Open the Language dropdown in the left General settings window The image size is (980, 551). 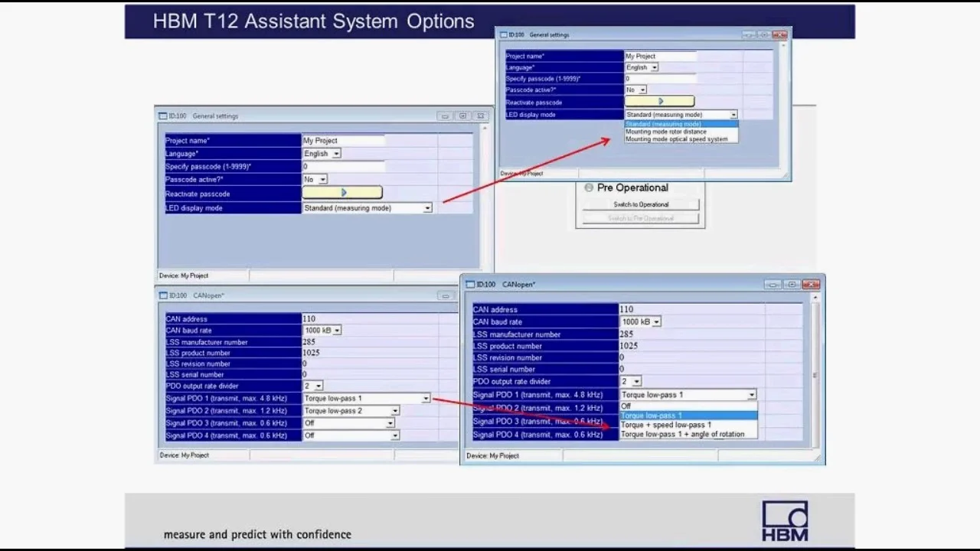[336, 154]
